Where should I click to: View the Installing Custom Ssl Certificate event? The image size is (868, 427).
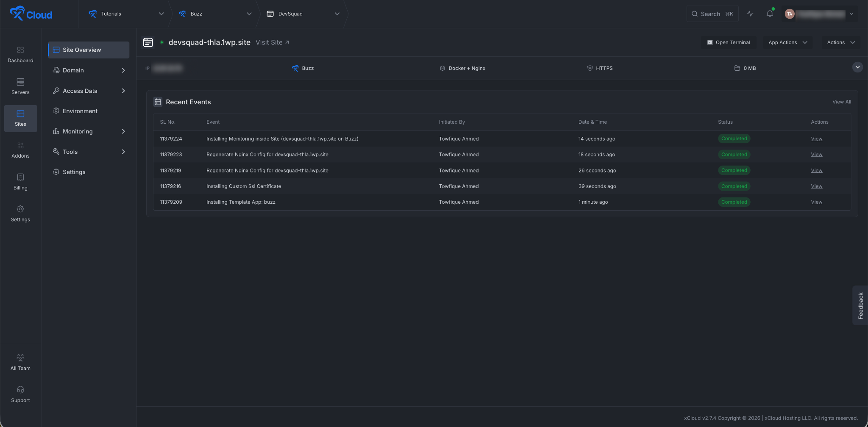[816, 186]
